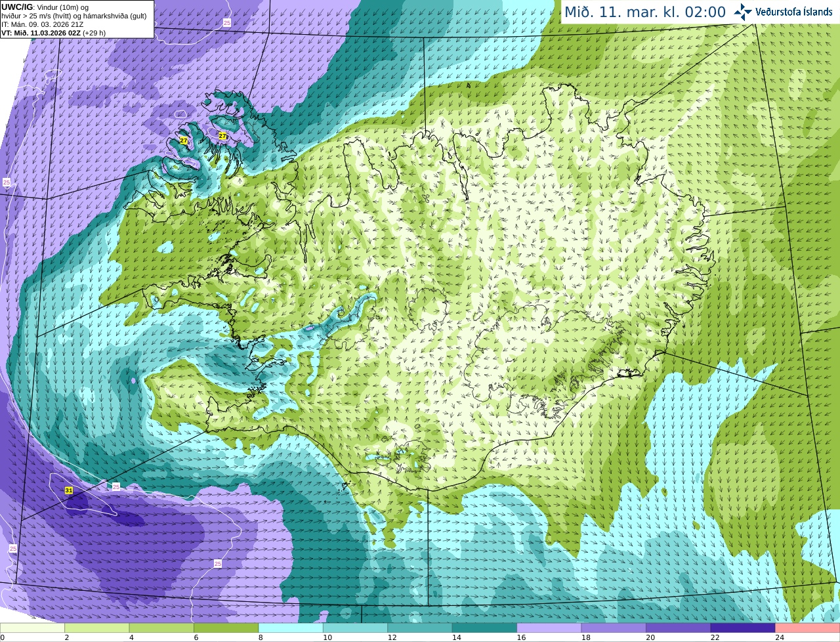Pick the 10–12 m/s turquoise legend swatch

click(x=356, y=628)
